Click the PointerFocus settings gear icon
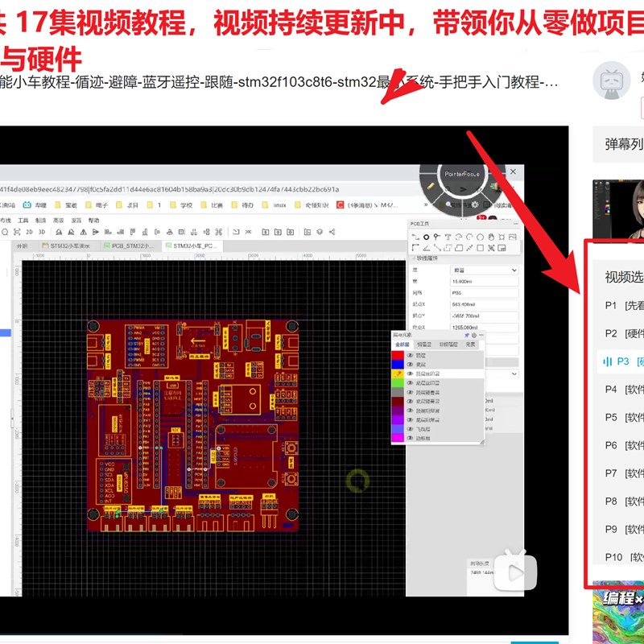This screenshot has width=644, height=644. coord(475,204)
